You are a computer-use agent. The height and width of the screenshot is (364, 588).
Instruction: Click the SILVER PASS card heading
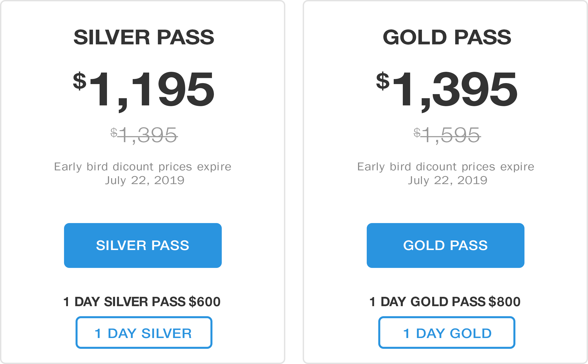(144, 37)
